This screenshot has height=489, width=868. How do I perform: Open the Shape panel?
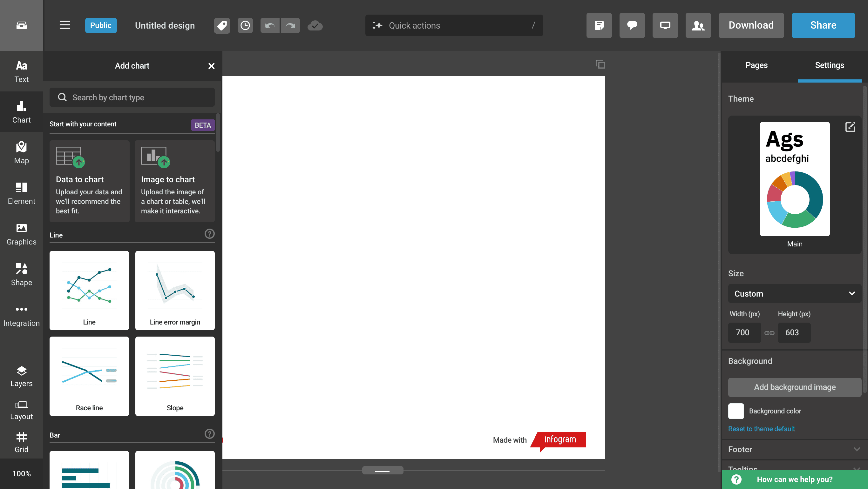pyautogui.click(x=22, y=274)
